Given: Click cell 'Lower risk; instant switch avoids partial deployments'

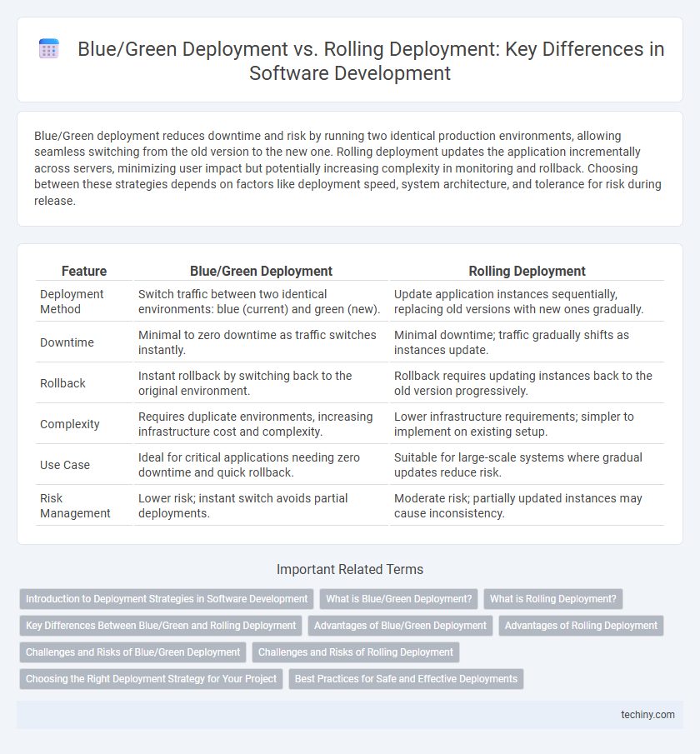Looking at the screenshot, I should (x=261, y=506).
